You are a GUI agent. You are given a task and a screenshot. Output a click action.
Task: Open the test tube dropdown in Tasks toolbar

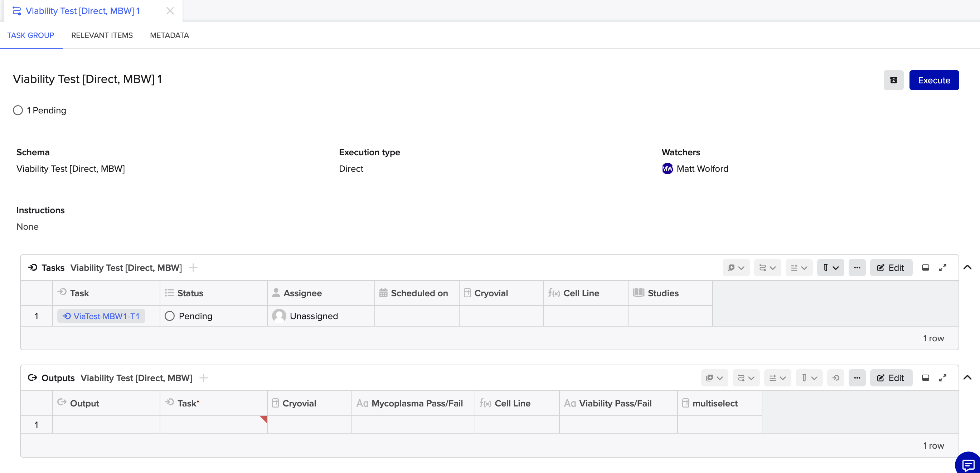[x=830, y=268]
